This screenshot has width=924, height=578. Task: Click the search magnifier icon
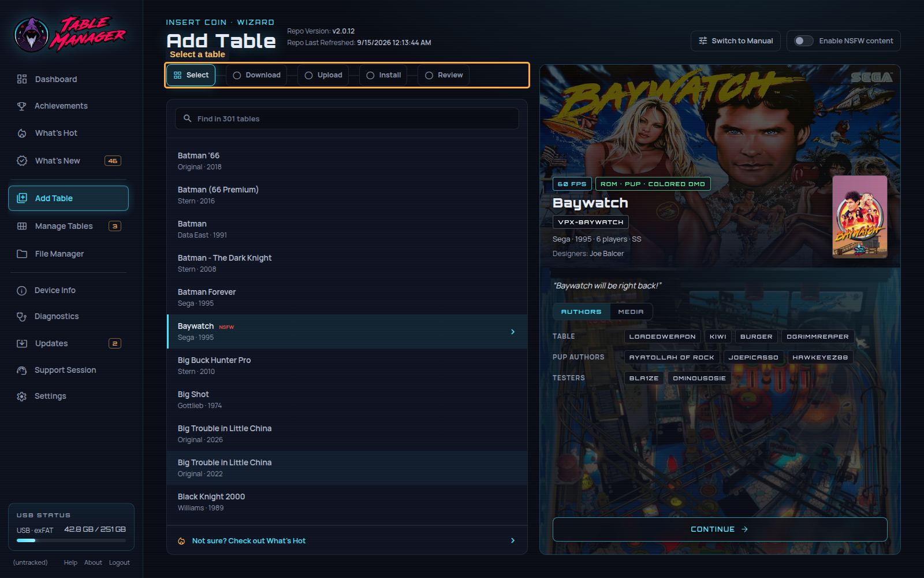pyautogui.click(x=187, y=118)
